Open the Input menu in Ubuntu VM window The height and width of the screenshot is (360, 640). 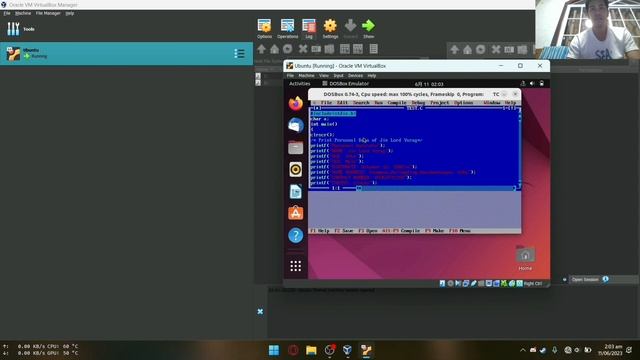(x=338, y=76)
